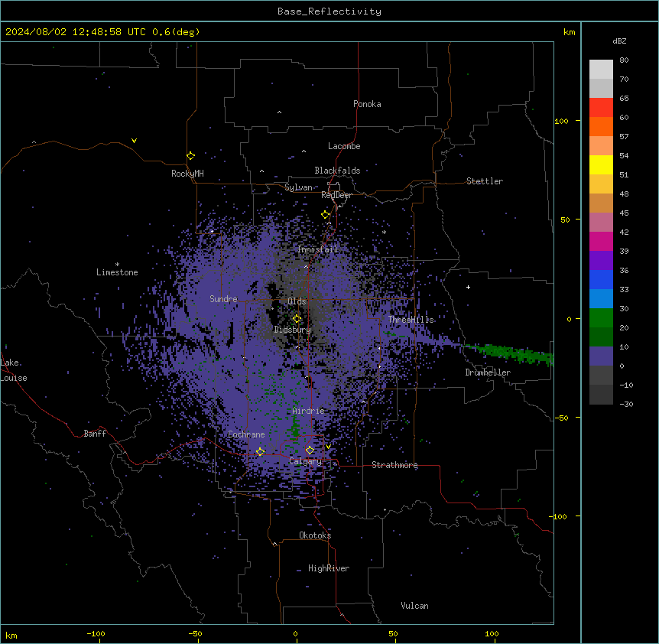Click the Banff label
659x644 pixels.
[x=95, y=434]
